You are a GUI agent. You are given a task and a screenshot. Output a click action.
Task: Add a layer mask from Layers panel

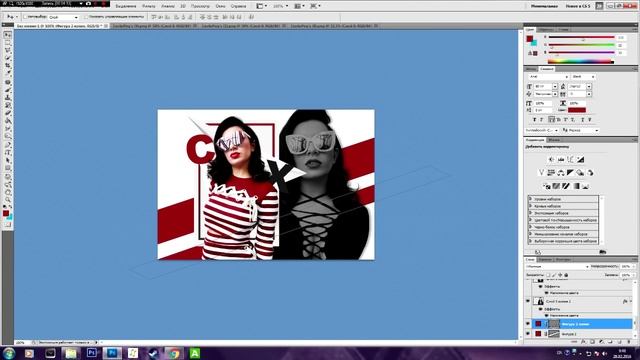pyautogui.click(x=593, y=342)
